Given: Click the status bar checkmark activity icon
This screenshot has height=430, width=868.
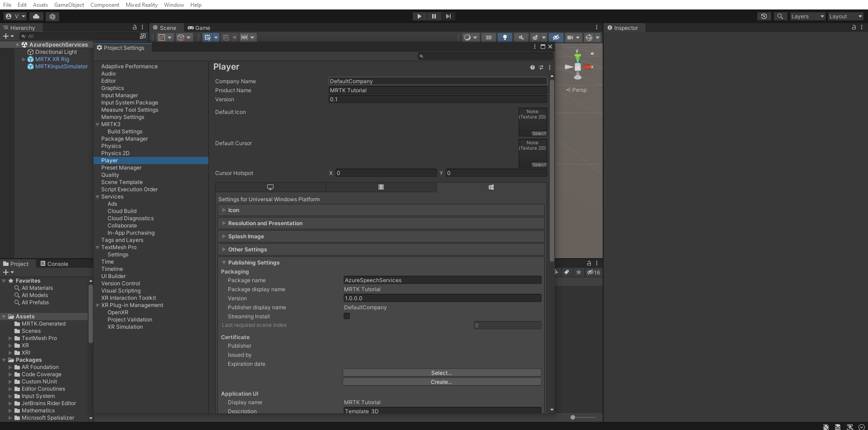Looking at the screenshot, I should pos(861,426).
